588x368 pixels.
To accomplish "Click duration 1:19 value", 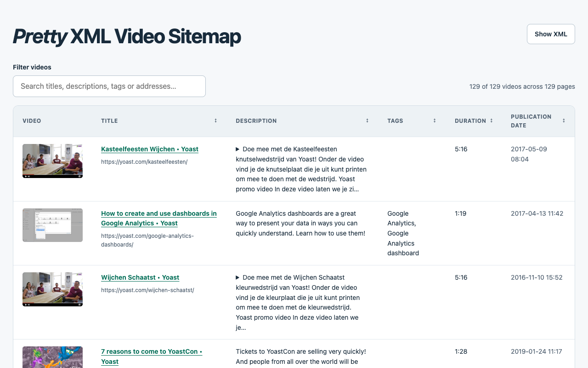I will pyautogui.click(x=460, y=213).
